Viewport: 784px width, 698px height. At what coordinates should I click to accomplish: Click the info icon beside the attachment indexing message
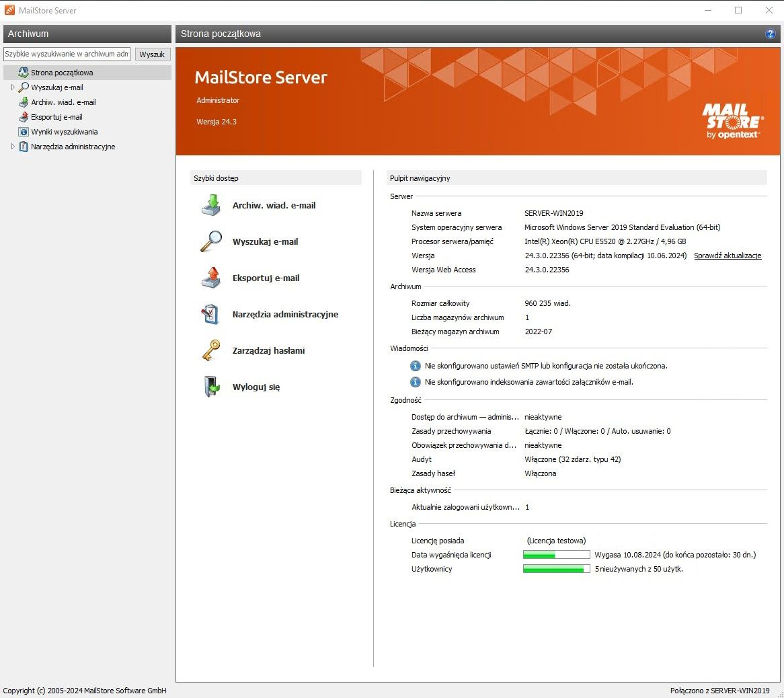click(415, 382)
